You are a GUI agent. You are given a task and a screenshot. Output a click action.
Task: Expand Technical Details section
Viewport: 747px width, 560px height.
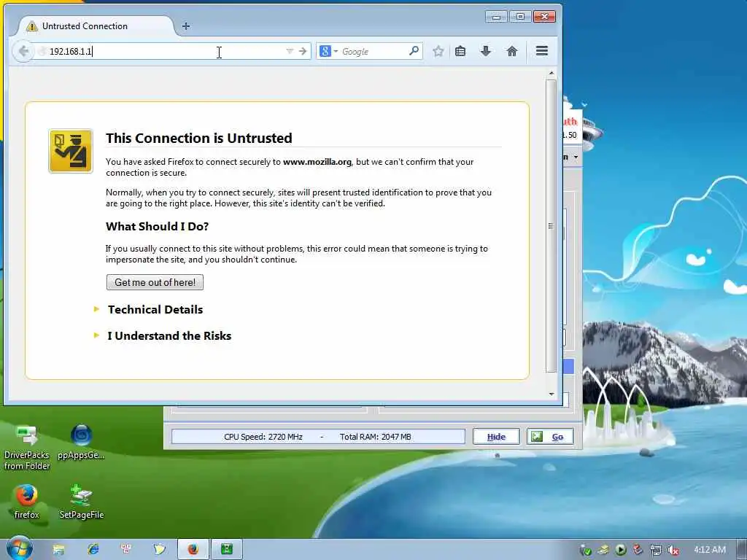pos(155,309)
